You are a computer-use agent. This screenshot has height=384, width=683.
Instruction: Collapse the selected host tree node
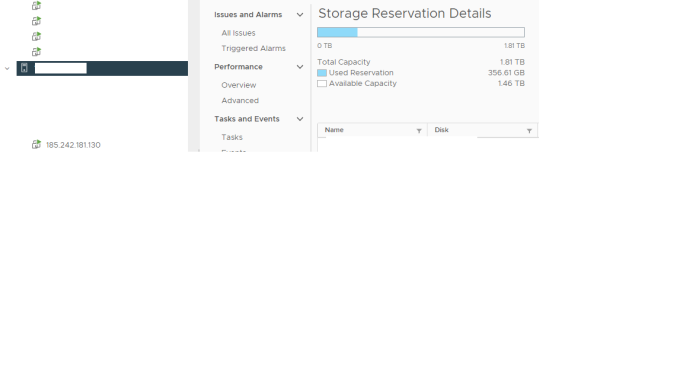(7, 68)
